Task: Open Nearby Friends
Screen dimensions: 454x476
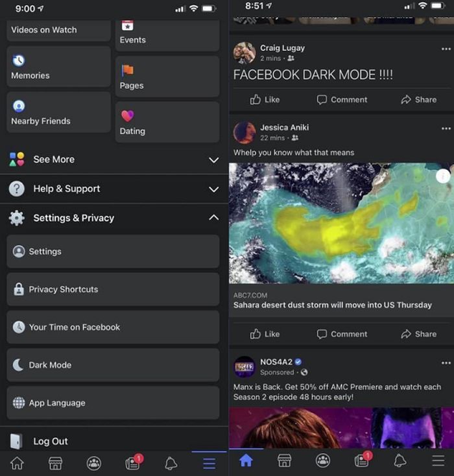Action: [x=58, y=112]
